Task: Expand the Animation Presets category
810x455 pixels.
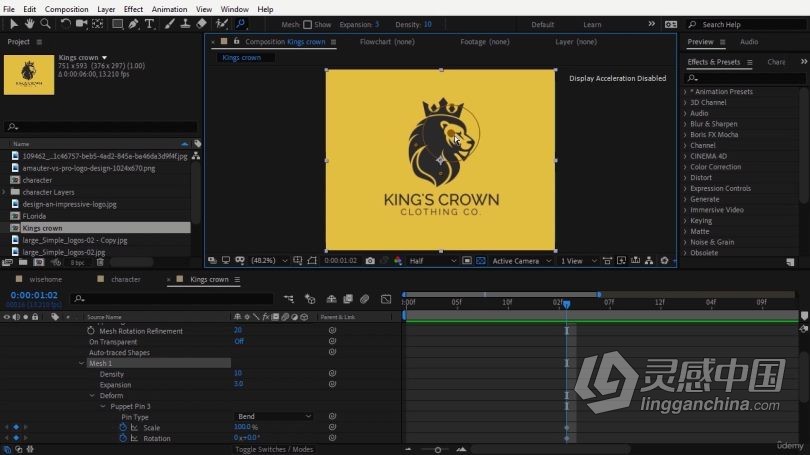Action: point(686,91)
